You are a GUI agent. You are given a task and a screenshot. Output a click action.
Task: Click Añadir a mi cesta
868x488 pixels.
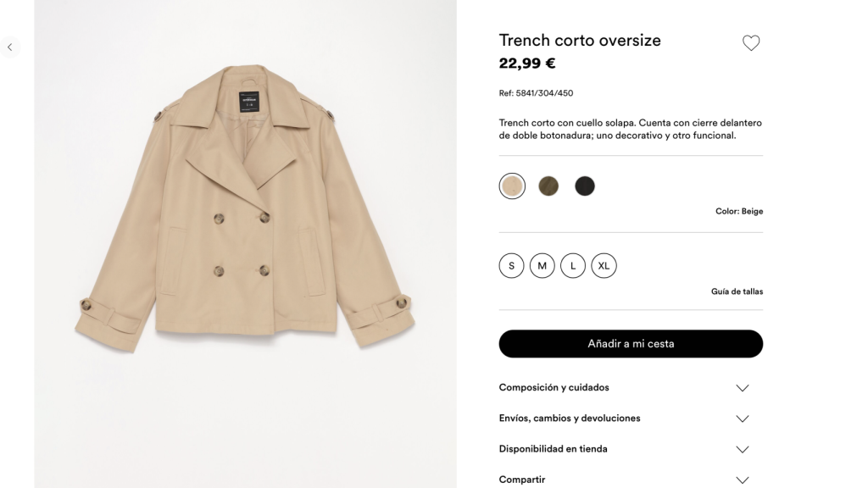click(x=631, y=343)
